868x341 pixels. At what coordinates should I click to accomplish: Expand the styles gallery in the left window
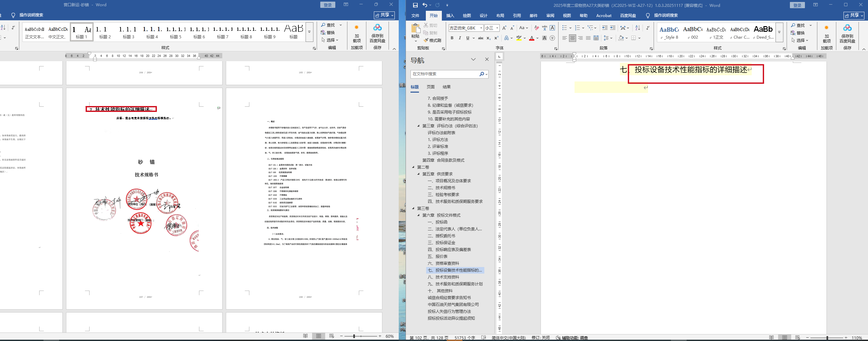(x=309, y=32)
